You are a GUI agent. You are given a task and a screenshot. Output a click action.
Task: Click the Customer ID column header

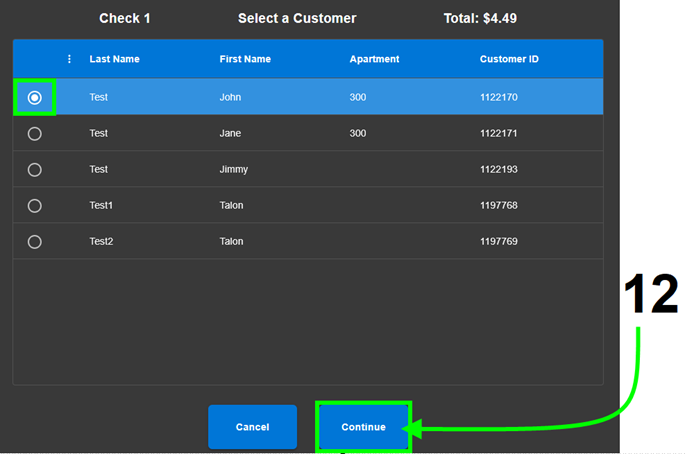[x=509, y=59]
